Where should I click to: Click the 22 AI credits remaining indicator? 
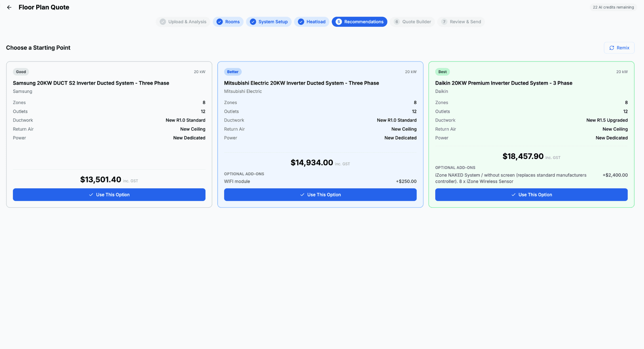613,7
